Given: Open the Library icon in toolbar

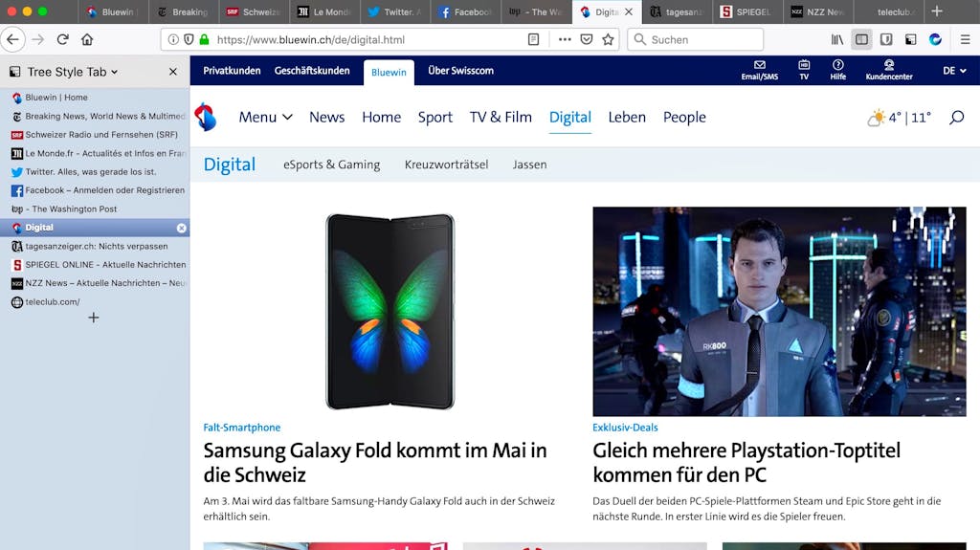Looking at the screenshot, I should [836, 39].
